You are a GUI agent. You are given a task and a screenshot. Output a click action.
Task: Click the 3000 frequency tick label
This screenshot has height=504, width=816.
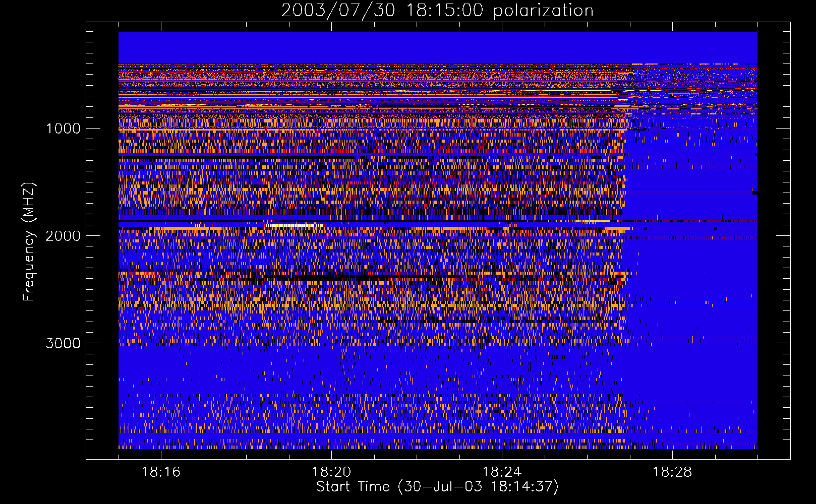click(63, 343)
